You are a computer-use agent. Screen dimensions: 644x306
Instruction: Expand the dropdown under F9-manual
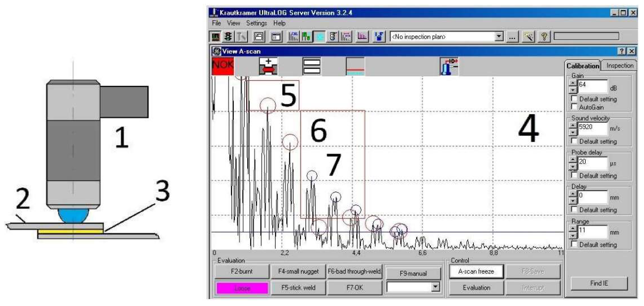point(435,287)
